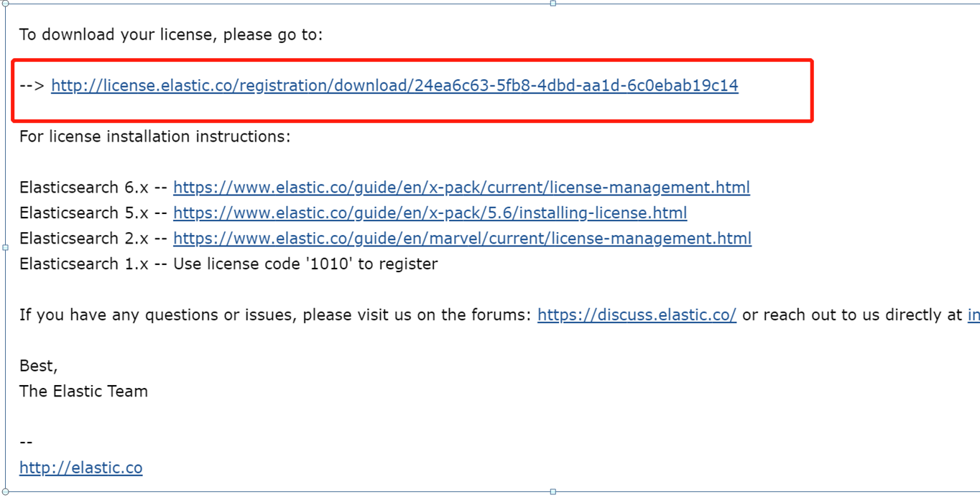Click the left middle frame handle
This screenshot has height=500, width=980.
tap(5, 248)
